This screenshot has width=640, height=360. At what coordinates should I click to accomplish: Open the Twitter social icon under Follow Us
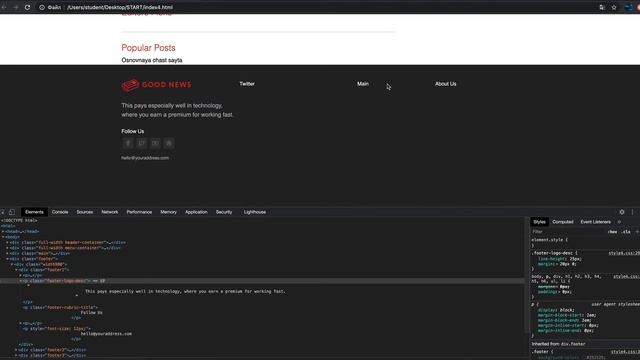point(142,143)
